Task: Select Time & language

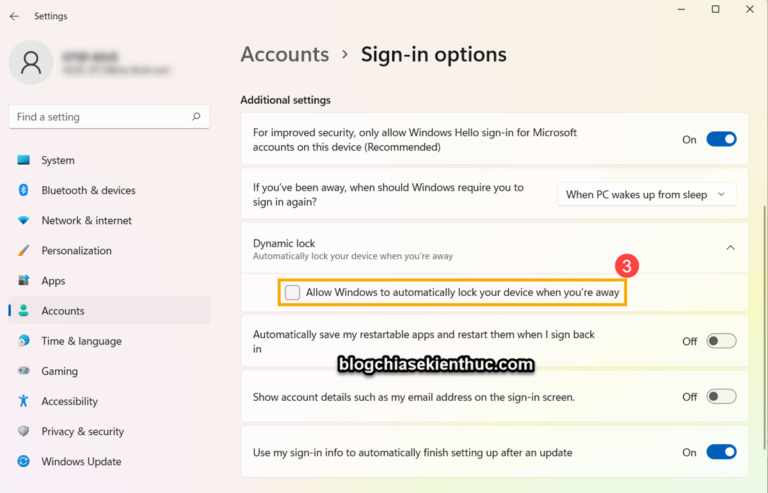Action: pos(109,341)
